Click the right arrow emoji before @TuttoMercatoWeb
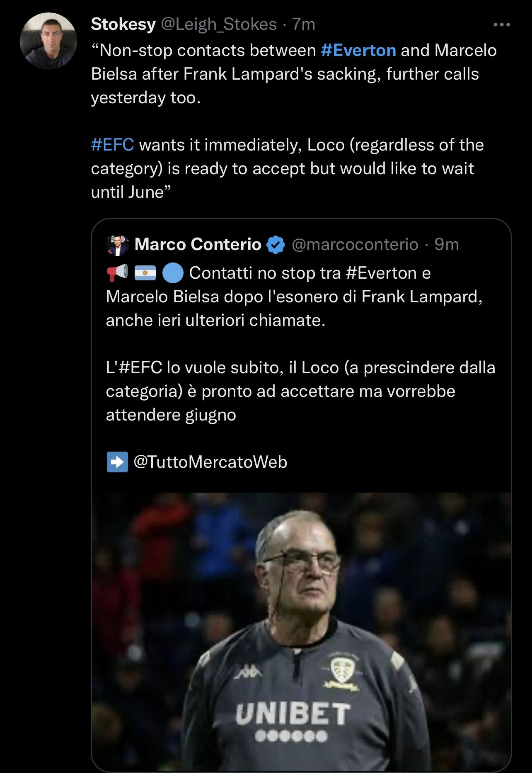532x773 pixels. (117, 462)
